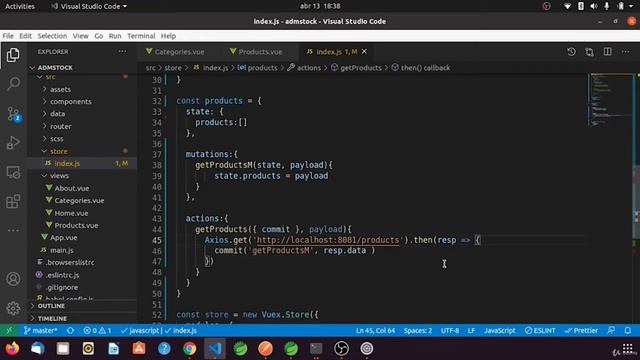Show applications grid in dock
This screenshot has width=640, height=360.
[627, 349]
